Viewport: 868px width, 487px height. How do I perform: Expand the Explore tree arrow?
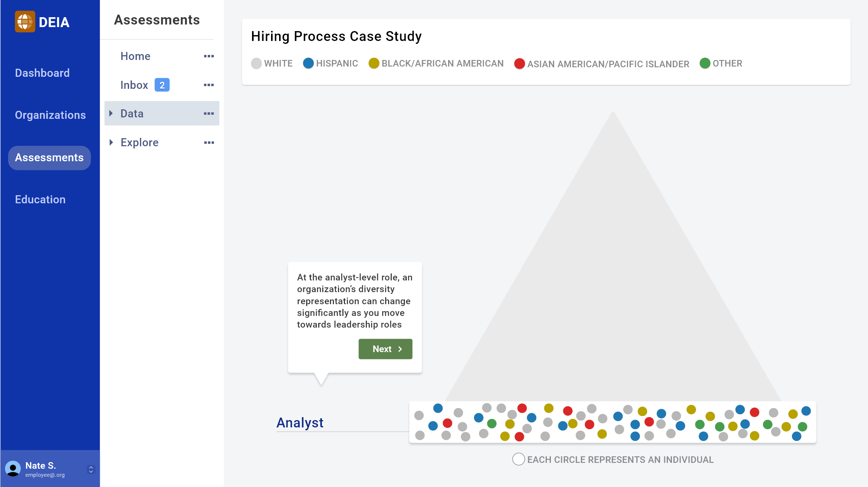(x=111, y=142)
